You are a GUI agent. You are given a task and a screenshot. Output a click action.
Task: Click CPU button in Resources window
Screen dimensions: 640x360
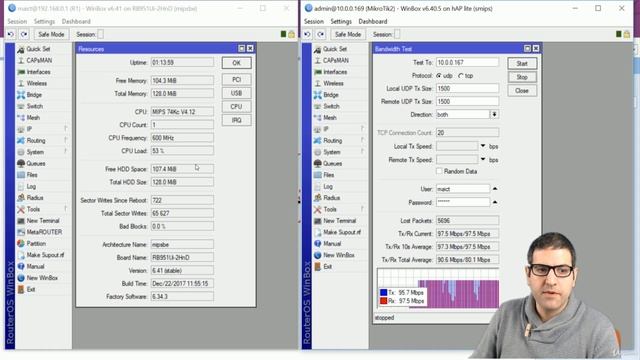coord(236,107)
